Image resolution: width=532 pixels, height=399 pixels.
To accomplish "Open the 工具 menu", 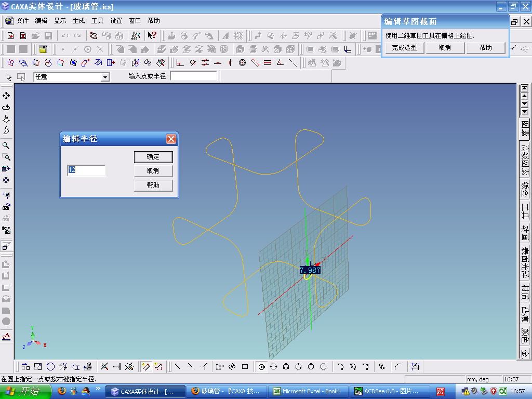I will [x=97, y=21].
